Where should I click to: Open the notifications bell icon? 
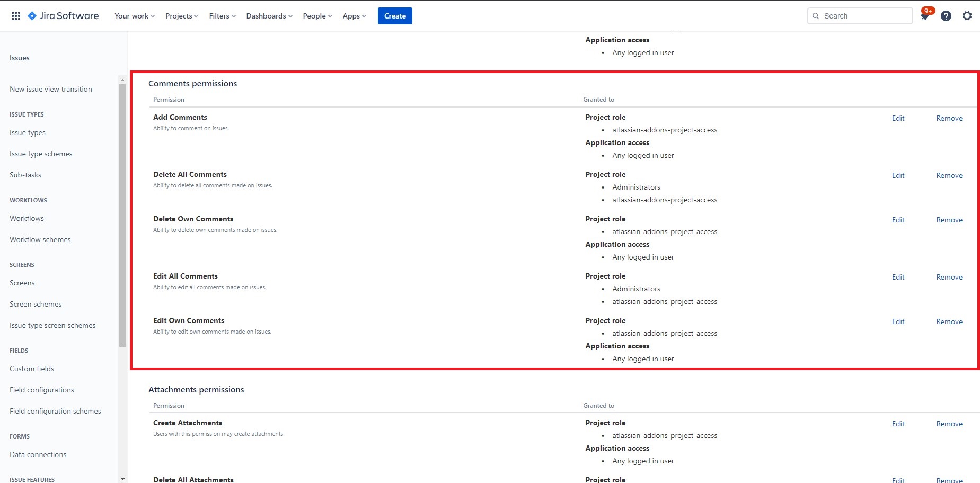click(924, 16)
